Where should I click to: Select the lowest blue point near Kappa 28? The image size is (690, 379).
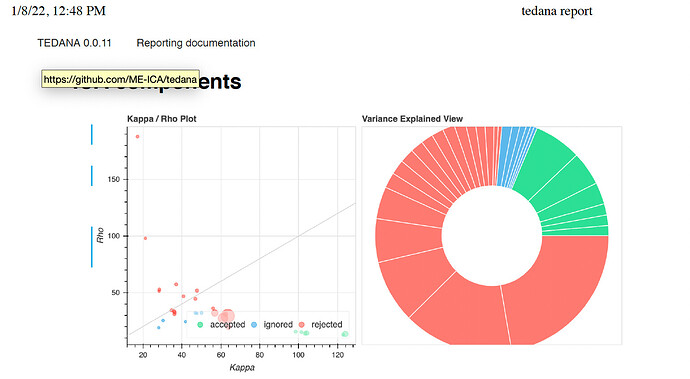(x=159, y=327)
